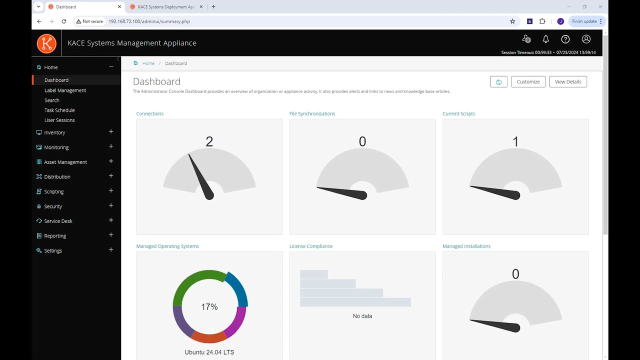The height and width of the screenshot is (360, 640).
Task: Click the Not secure site info badge
Action: coord(89,21)
